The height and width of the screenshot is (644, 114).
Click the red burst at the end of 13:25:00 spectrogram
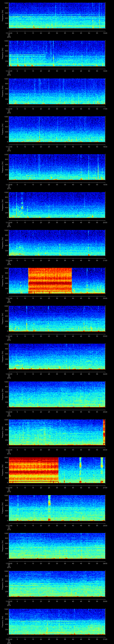(104, 432)
